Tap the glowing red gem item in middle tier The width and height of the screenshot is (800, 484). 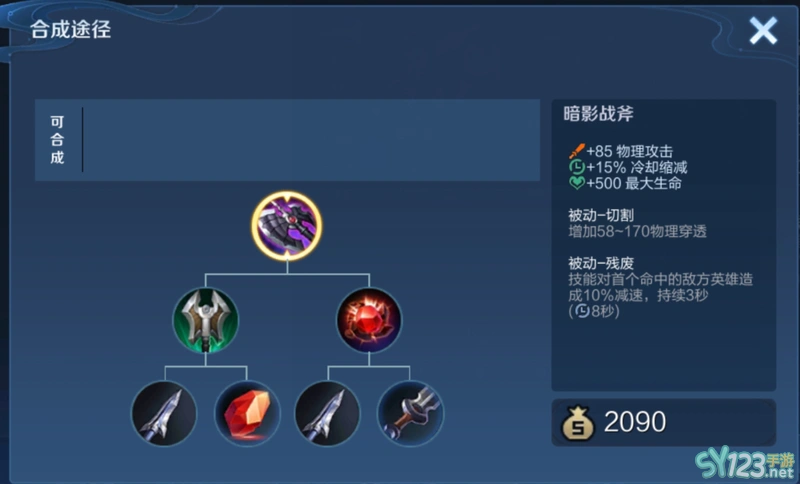coord(369,320)
